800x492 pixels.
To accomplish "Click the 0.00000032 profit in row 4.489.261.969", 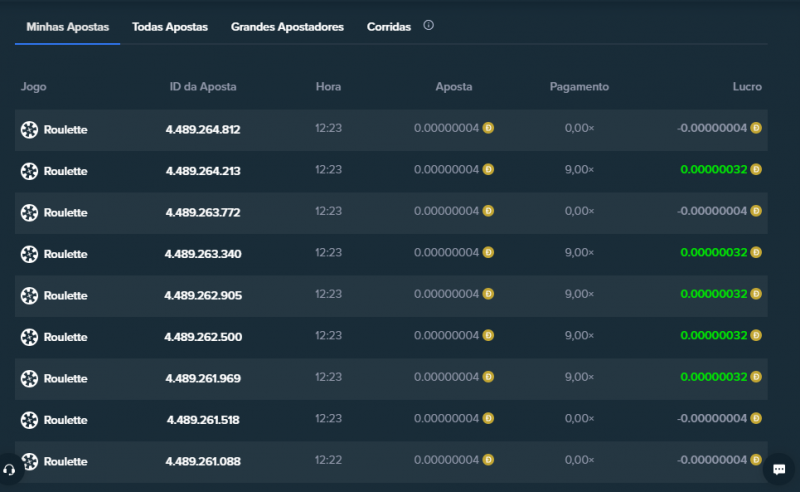I will 714,377.
